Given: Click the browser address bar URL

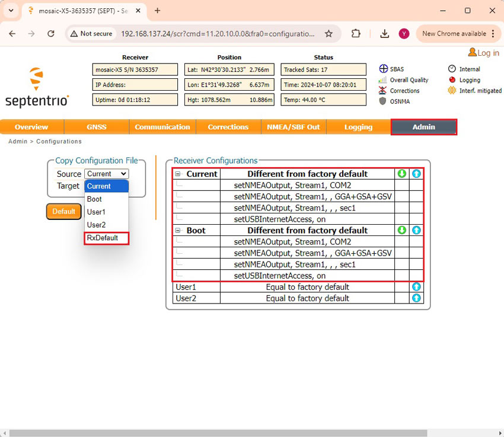Looking at the screenshot, I should (x=218, y=34).
